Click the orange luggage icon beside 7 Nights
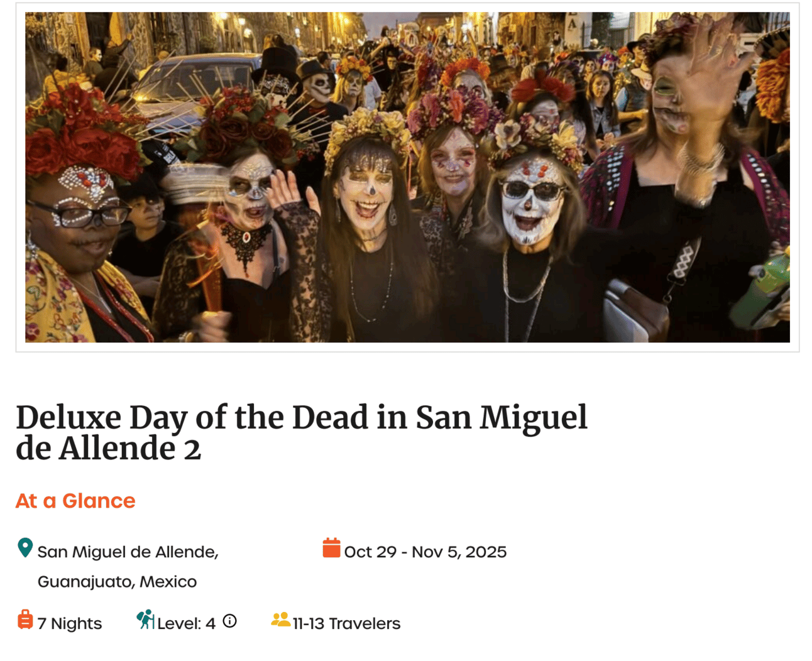 [x=25, y=620]
